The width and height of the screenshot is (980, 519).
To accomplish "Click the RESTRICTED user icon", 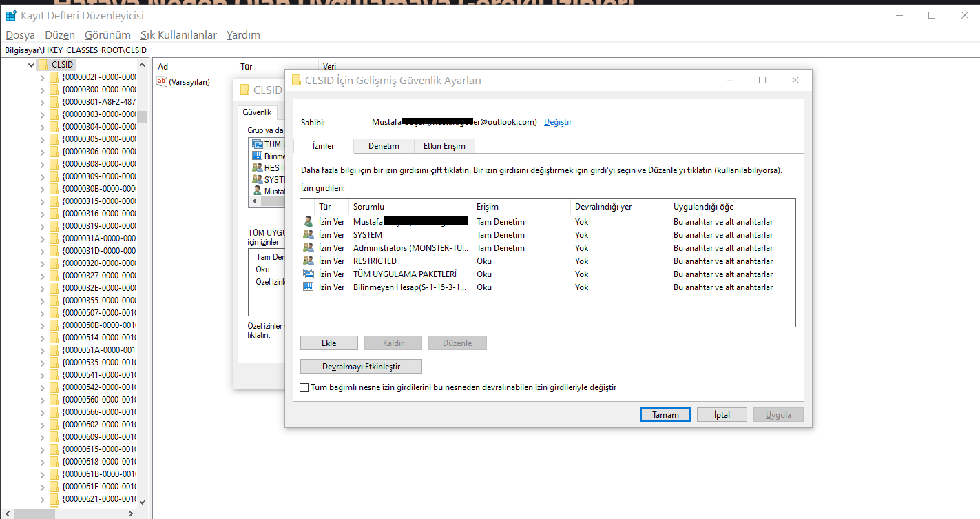I will tap(309, 261).
